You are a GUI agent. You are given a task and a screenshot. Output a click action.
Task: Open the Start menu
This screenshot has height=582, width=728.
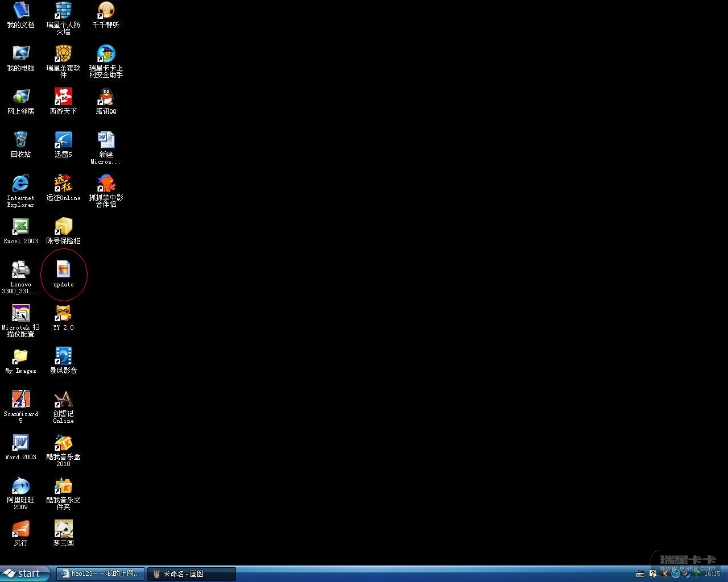[25, 573]
